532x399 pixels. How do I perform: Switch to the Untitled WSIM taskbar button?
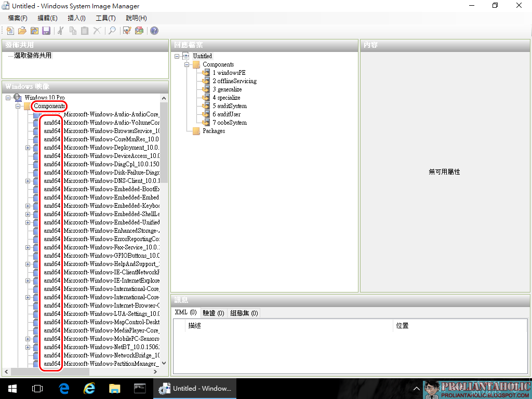point(195,389)
